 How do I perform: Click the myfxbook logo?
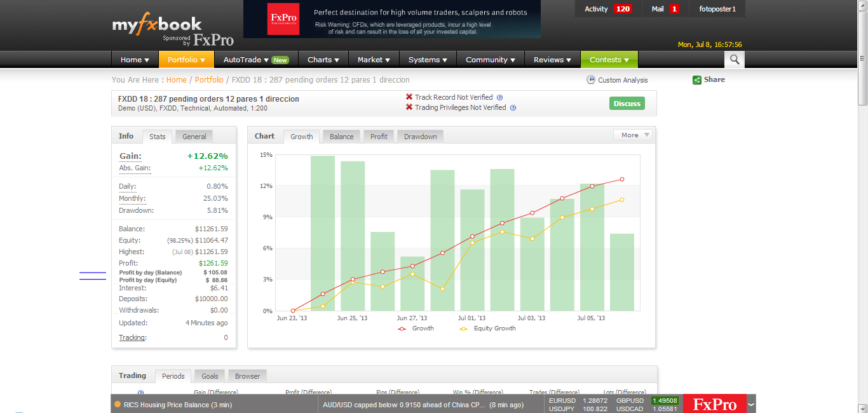[157, 24]
